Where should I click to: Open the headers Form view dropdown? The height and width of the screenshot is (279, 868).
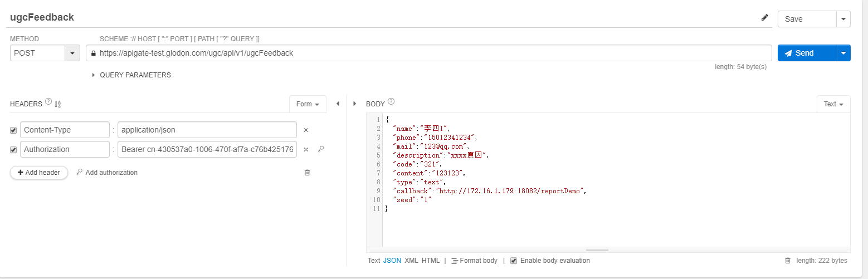pyautogui.click(x=308, y=104)
